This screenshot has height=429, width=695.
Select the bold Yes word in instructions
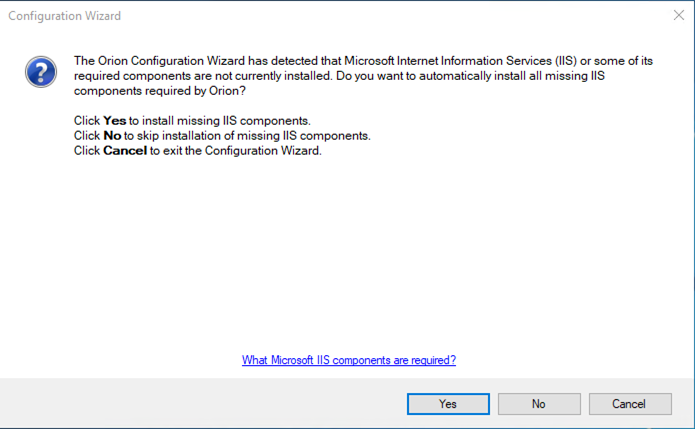(x=115, y=121)
